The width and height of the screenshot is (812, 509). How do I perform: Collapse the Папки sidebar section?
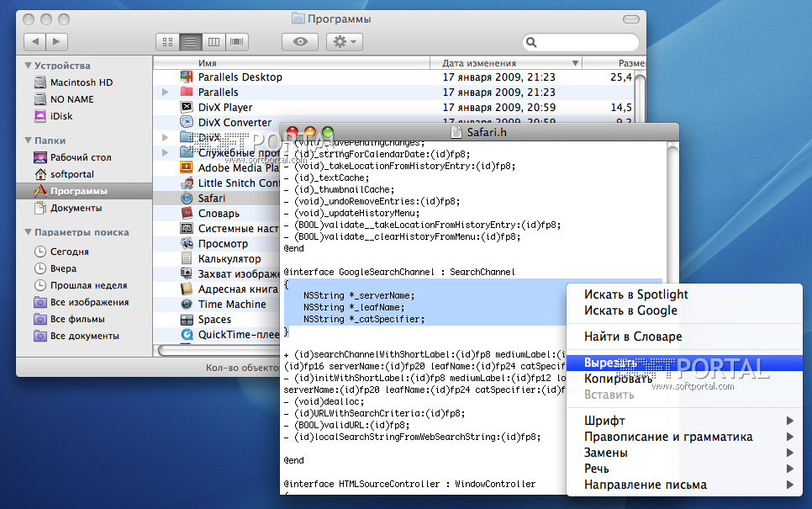pyautogui.click(x=28, y=140)
